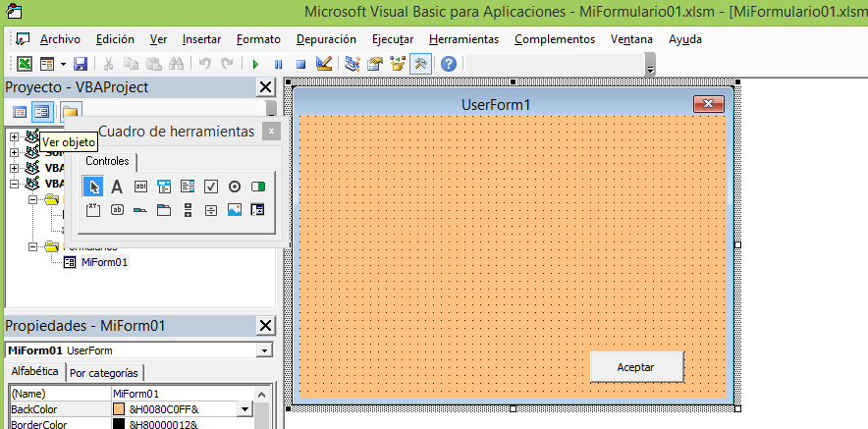Select the CheckBox tool in the toolbox
The width and height of the screenshot is (868, 429).
pyautogui.click(x=211, y=187)
